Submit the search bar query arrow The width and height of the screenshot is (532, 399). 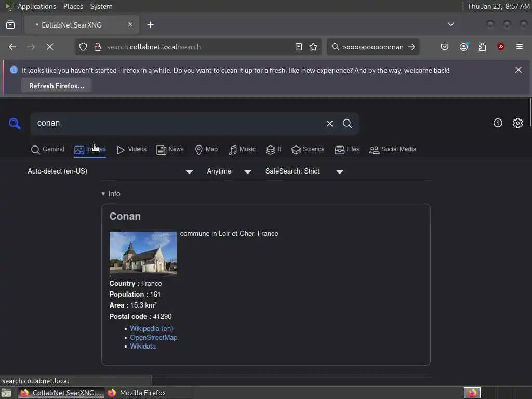pos(411,47)
